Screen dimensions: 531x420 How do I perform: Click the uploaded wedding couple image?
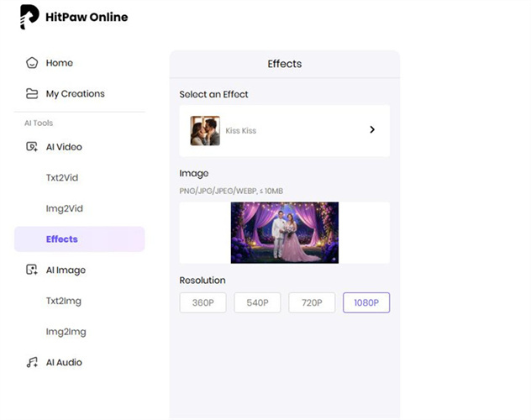(284, 233)
